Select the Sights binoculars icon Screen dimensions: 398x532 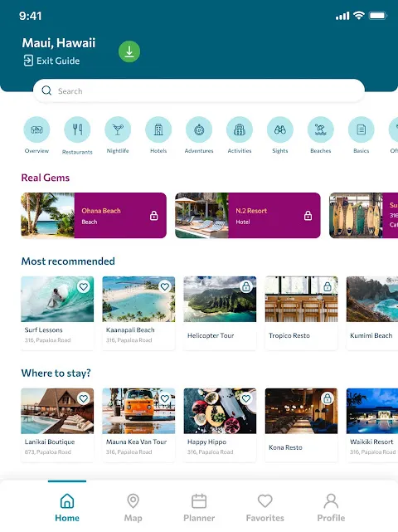(280, 129)
